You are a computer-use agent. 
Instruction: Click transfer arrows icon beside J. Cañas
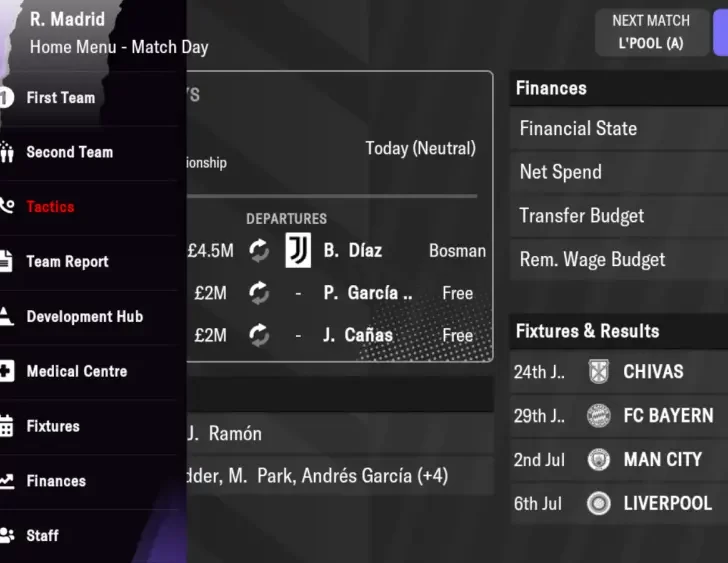pyautogui.click(x=259, y=335)
